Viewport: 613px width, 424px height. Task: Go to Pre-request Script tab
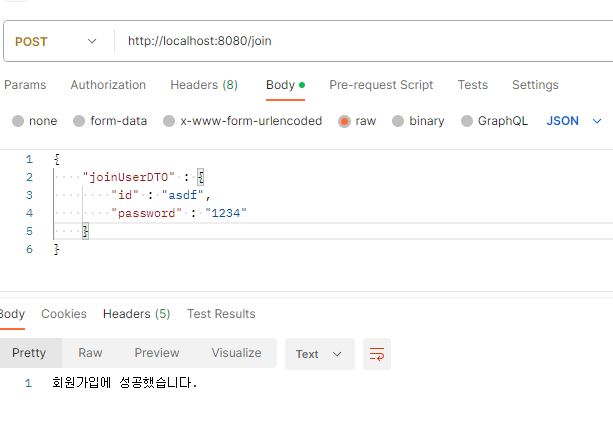pos(381,85)
